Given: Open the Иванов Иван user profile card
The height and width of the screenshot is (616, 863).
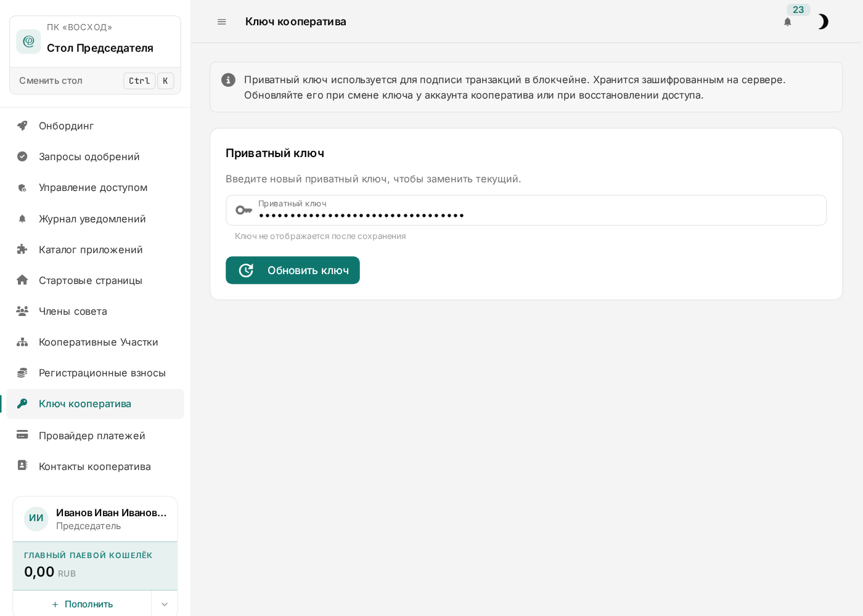Looking at the screenshot, I should coord(95,519).
